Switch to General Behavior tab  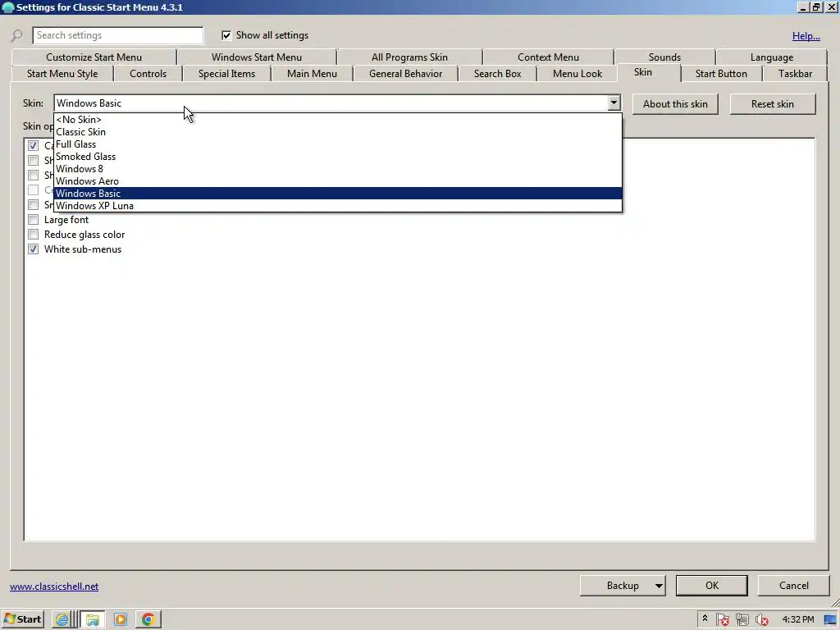click(x=405, y=74)
